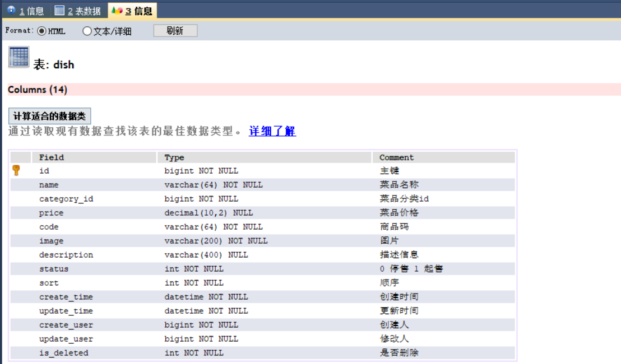Select the 'status' field cell
The width and height of the screenshot is (621, 364).
tap(94, 269)
